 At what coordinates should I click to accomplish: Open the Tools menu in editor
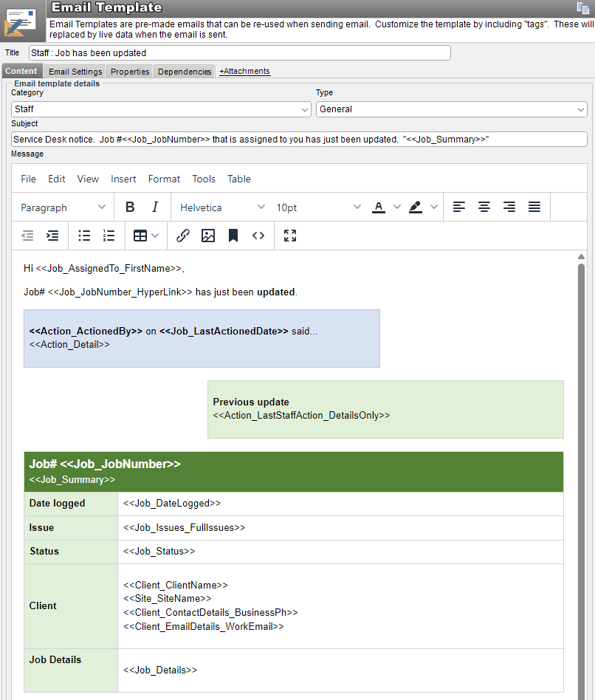[x=204, y=179]
